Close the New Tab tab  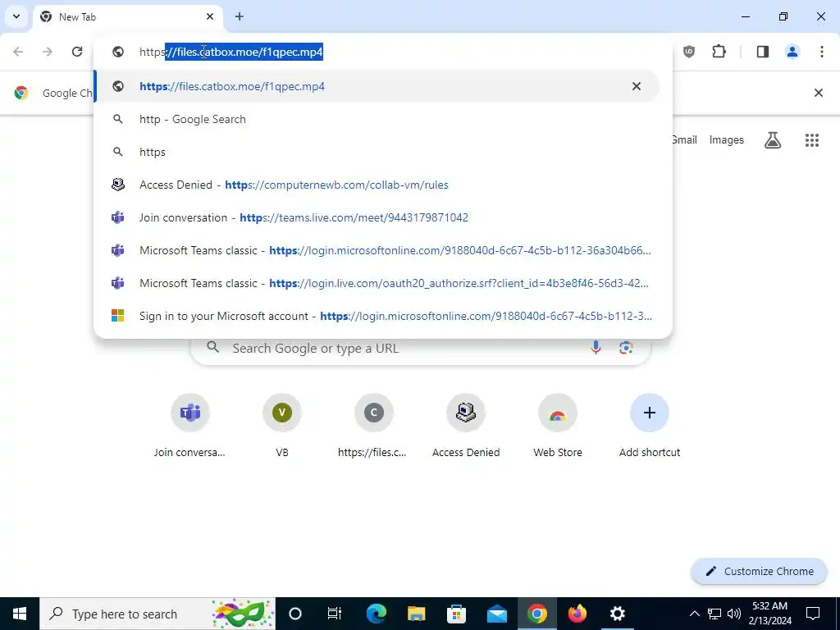click(x=210, y=16)
